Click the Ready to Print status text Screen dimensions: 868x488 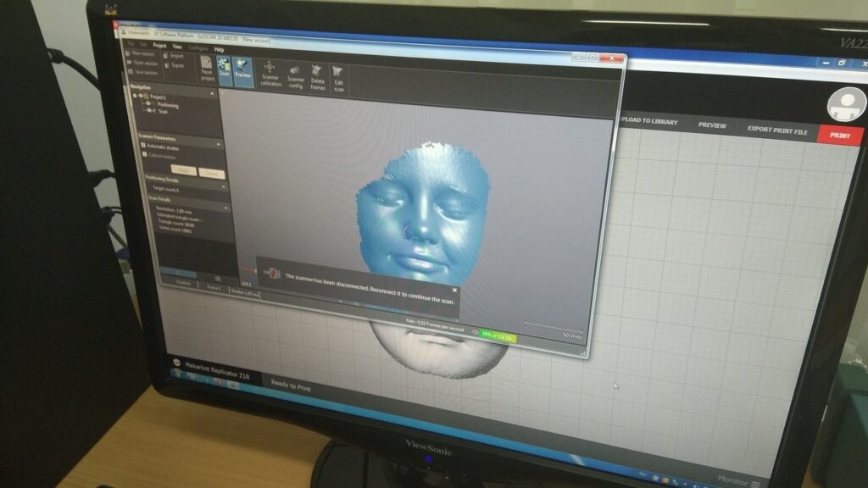pos(291,386)
